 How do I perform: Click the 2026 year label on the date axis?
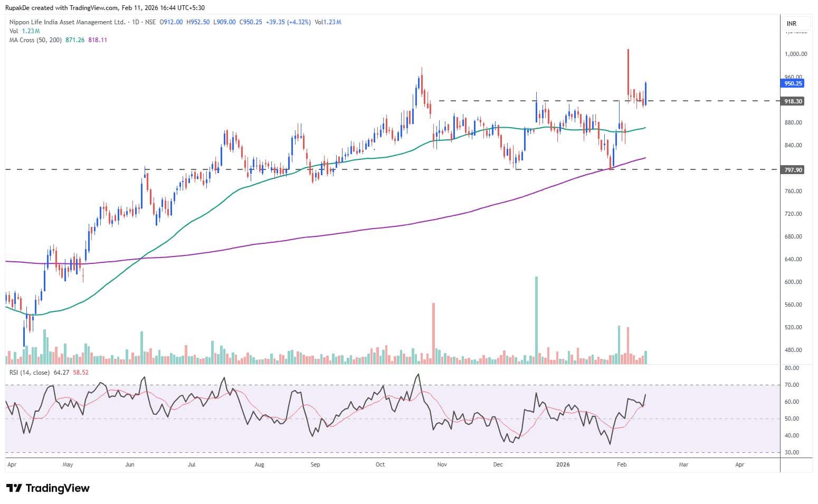click(564, 465)
